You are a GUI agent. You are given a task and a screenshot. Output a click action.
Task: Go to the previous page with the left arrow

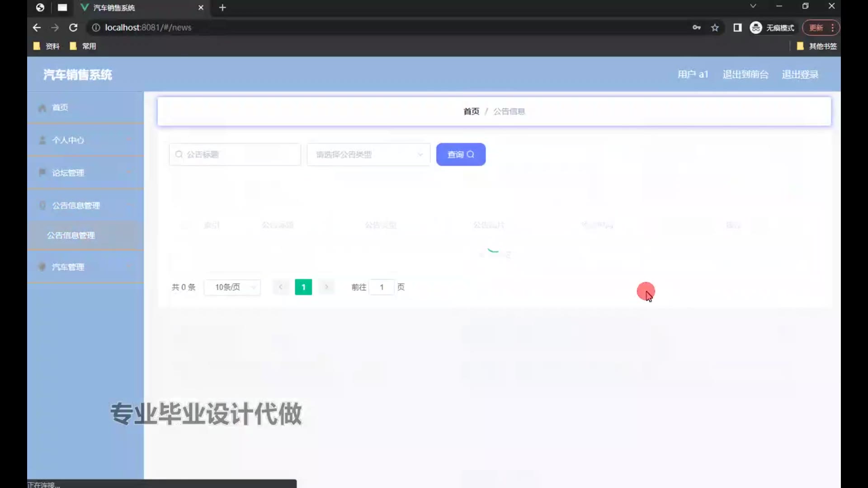280,287
